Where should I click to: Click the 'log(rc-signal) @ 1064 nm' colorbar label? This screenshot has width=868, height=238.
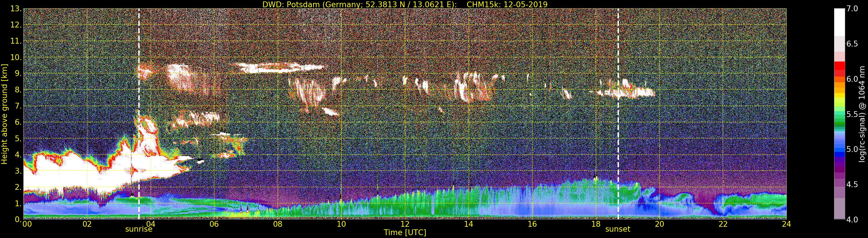click(x=863, y=114)
